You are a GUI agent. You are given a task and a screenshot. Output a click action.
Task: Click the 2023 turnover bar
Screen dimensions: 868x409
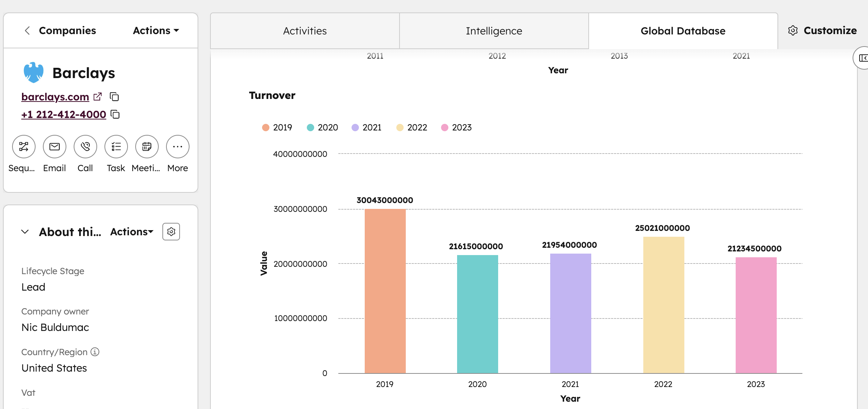click(756, 315)
